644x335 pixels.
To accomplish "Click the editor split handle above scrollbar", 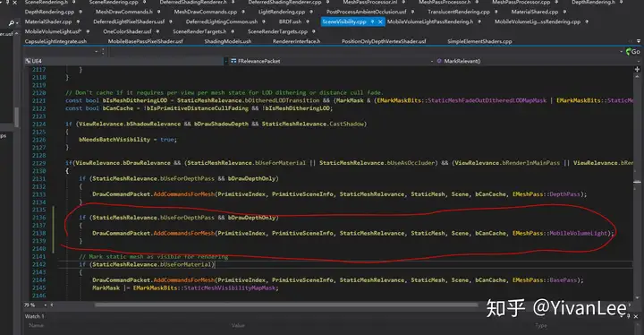I will (x=637, y=70).
